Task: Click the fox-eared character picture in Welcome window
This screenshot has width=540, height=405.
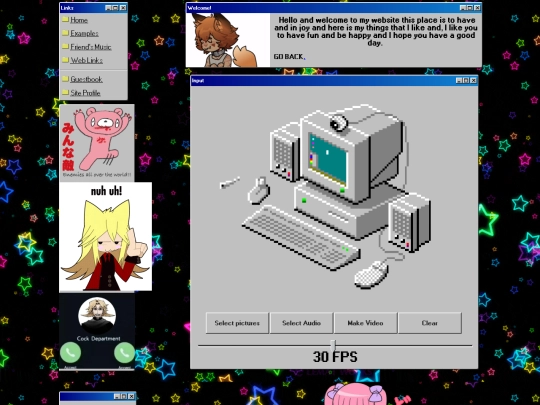Action: click(228, 40)
